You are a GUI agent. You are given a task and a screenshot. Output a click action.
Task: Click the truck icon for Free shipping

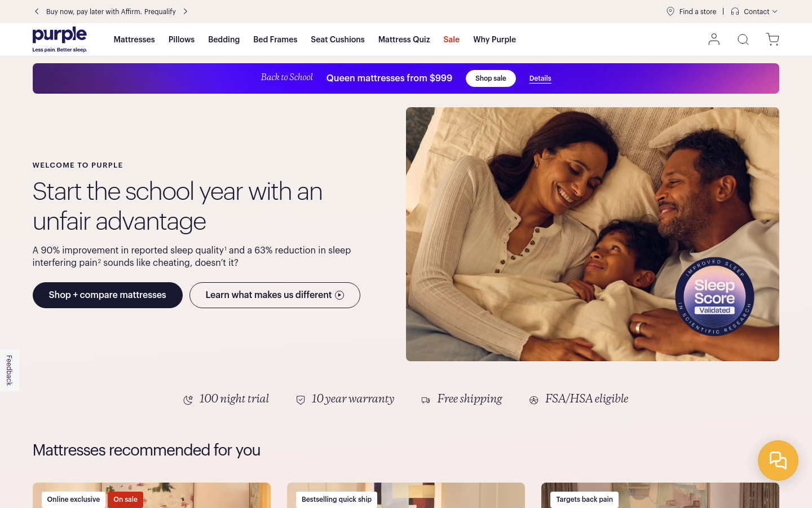(x=426, y=400)
